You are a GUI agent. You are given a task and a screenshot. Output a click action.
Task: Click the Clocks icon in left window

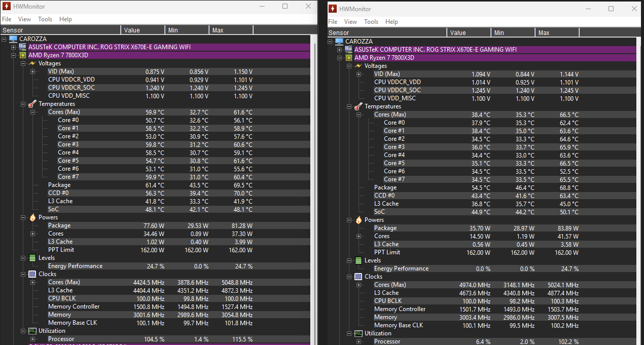[32, 274]
